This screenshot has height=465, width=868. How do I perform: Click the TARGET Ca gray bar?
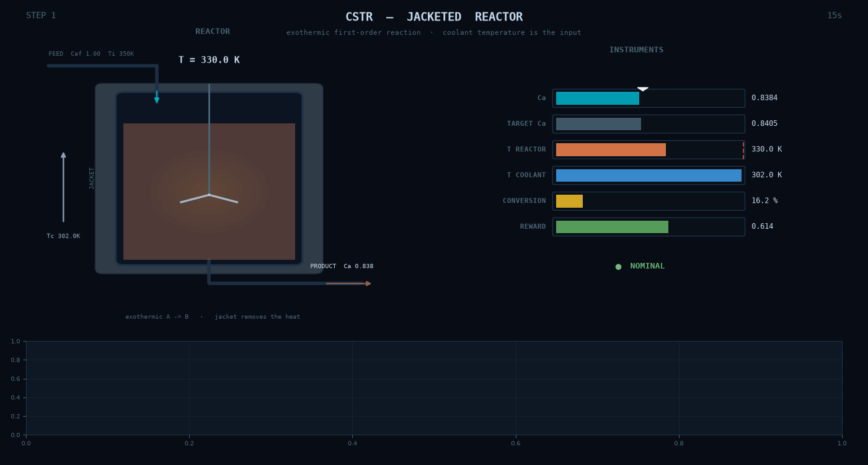(598, 124)
